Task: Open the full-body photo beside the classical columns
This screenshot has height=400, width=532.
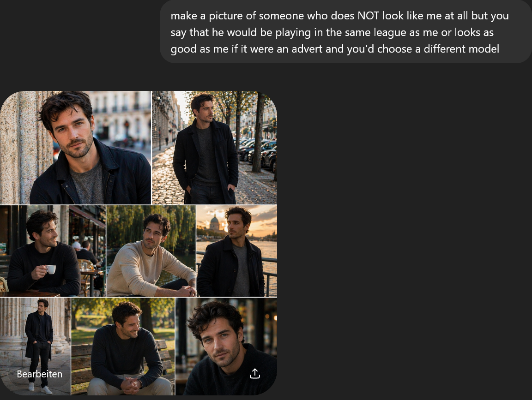Action: tap(35, 346)
